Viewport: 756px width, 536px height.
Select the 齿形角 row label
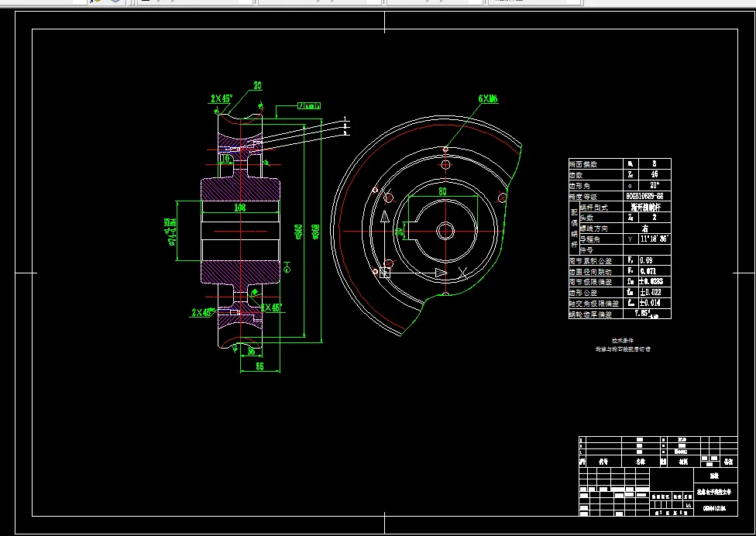pyautogui.click(x=579, y=186)
